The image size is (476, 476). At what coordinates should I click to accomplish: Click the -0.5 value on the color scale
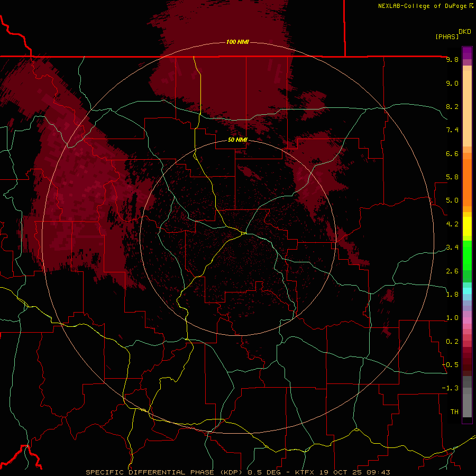click(x=450, y=365)
